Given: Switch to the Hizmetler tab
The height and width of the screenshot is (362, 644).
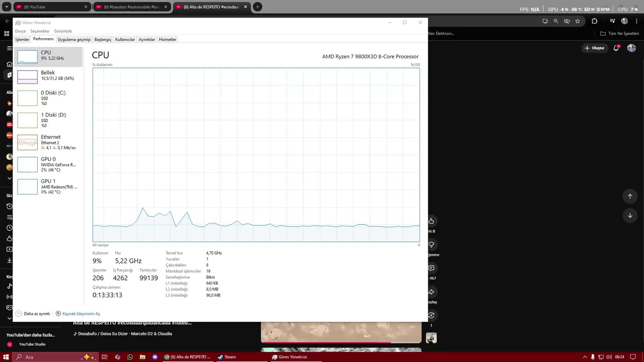Looking at the screenshot, I should 168,39.
